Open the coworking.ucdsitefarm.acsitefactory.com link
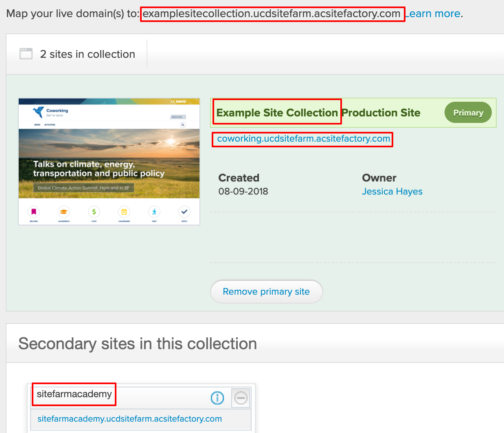The height and width of the screenshot is (433, 504). (303, 139)
